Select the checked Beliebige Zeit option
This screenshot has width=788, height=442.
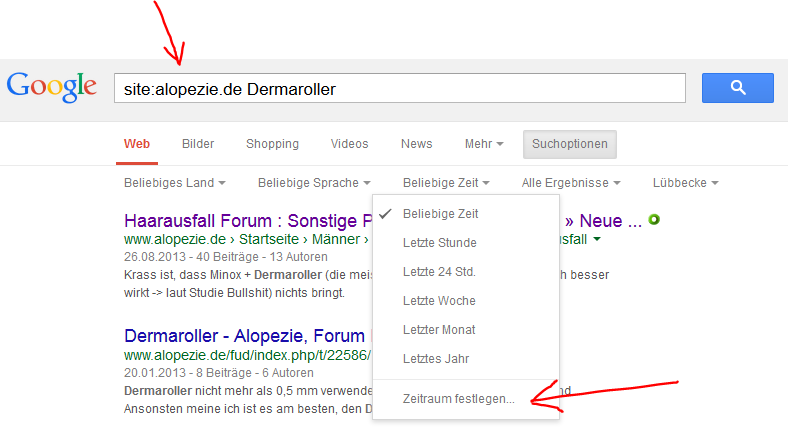[440, 214]
